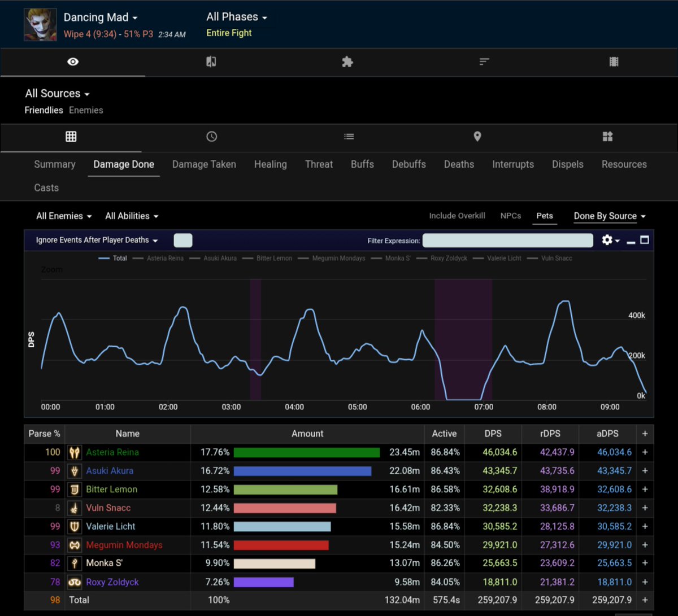Click Vuln Snacc's job icon
This screenshot has width=678, height=616.
[x=74, y=508]
